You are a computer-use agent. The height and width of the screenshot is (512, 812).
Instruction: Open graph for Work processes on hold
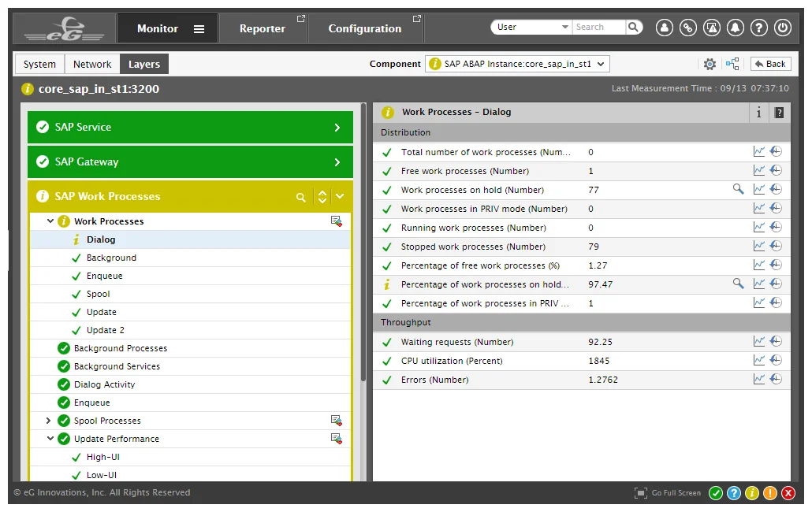(x=758, y=189)
